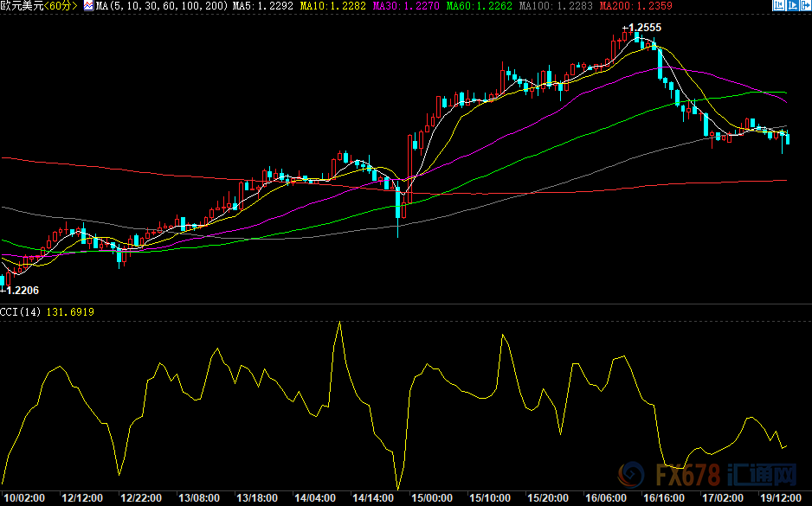Select the magenta MA30 legend value
The height and width of the screenshot is (506, 812).
(404, 6)
